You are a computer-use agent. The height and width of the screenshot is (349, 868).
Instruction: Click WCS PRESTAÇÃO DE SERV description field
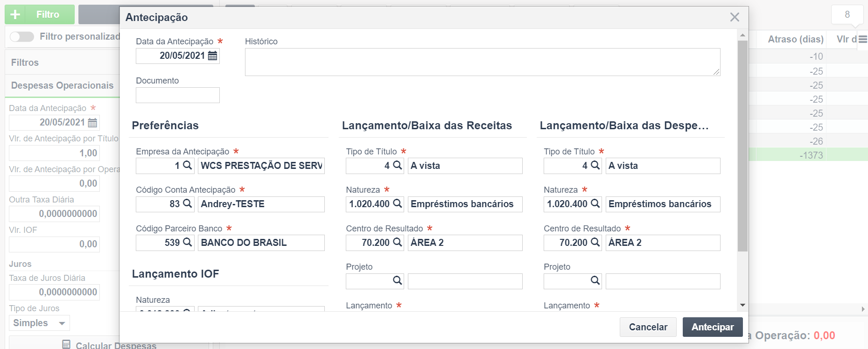pyautogui.click(x=261, y=166)
